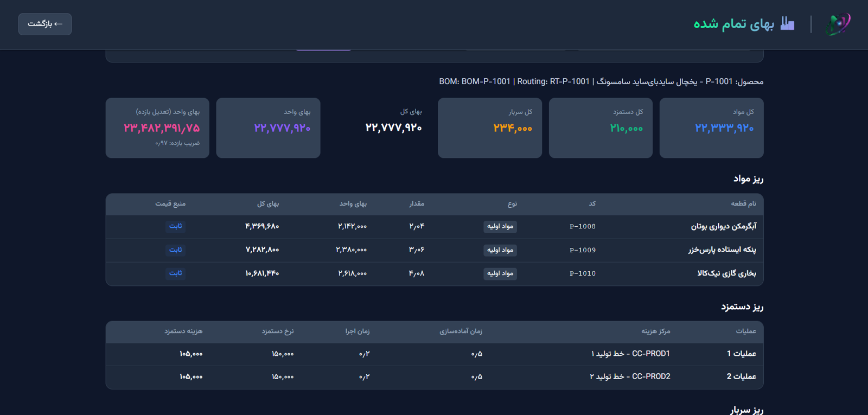Click the کل دستمزد summary card

coord(601,128)
